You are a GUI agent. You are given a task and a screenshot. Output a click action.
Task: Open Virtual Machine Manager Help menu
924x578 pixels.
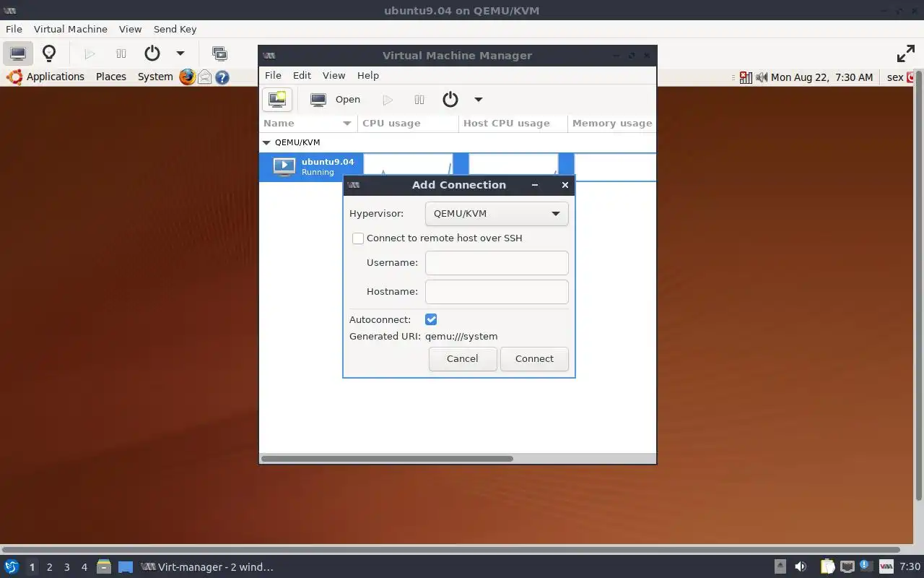pos(367,75)
